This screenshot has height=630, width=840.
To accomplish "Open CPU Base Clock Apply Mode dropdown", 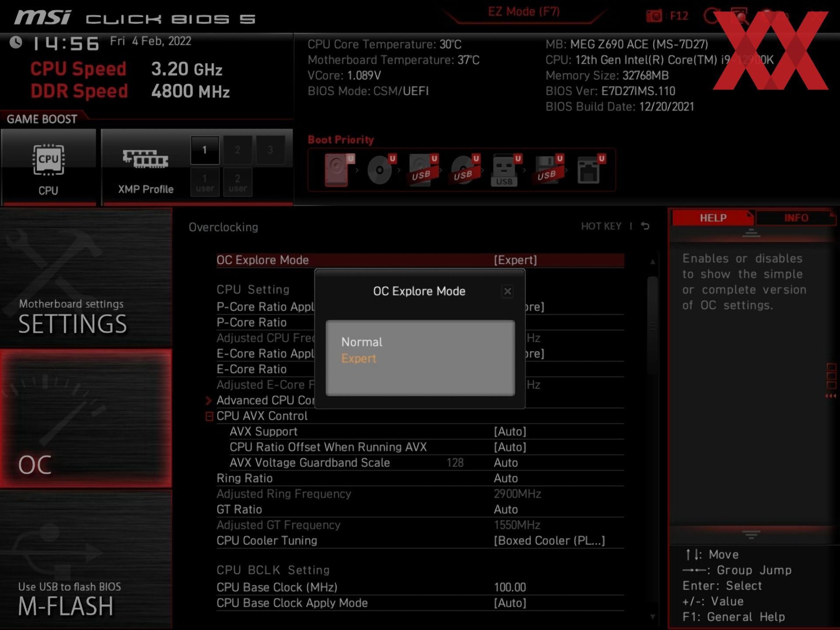I will pyautogui.click(x=510, y=603).
